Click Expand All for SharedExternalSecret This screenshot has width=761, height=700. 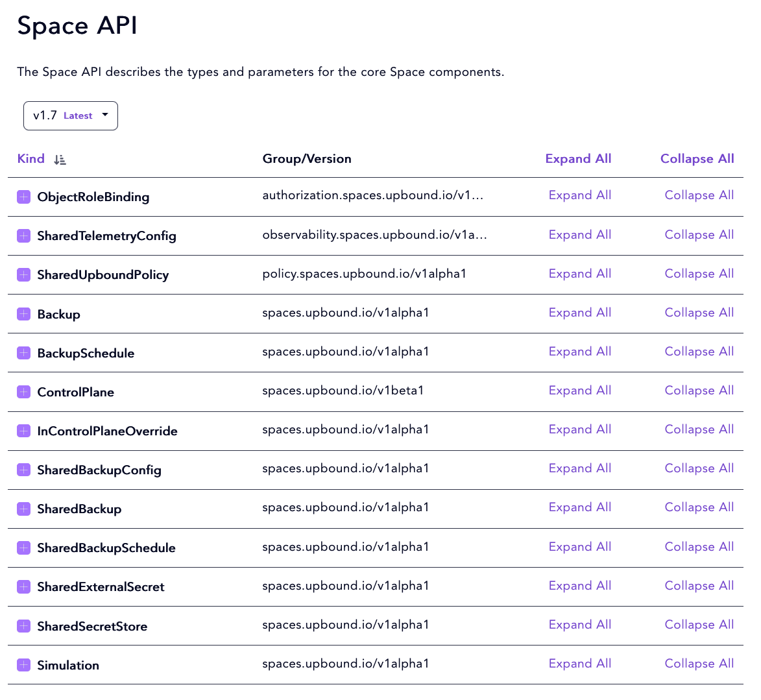point(579,586)
